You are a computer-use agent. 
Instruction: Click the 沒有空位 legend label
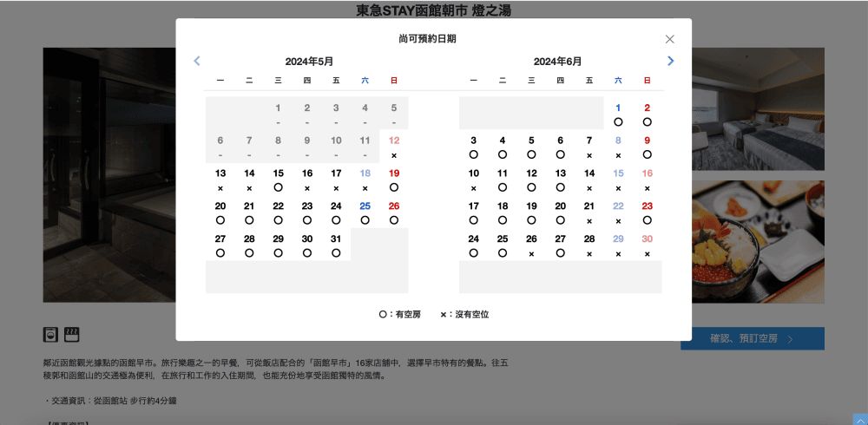pyautogui.click(x=472, y=314)
